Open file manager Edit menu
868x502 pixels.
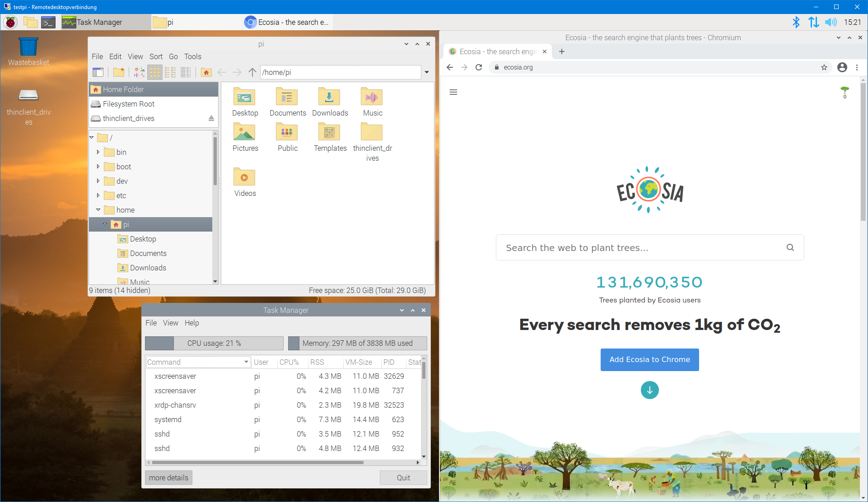click(115, 56)
